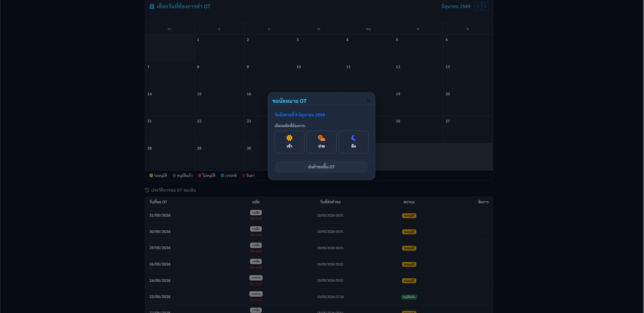This screenshot has height=313, width=644.
Task: Click the green อนุมัติแล้ว legend dot
Action: click(x=174, y=176)
